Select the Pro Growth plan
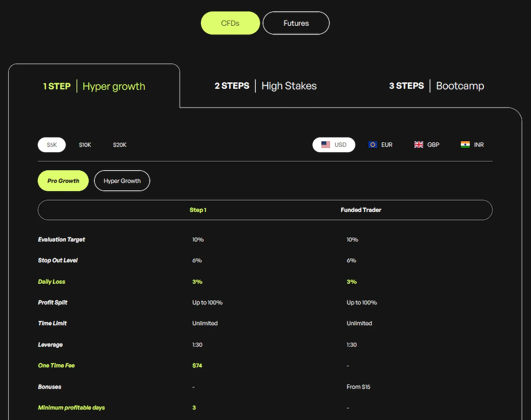The height and width of the screenshot is (420, 531). (63, 181)
